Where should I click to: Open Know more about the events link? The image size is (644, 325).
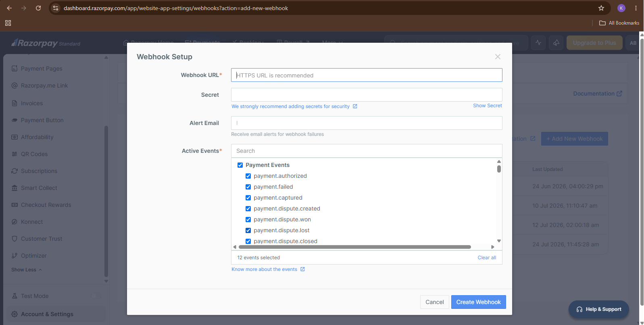pos(264,269)
